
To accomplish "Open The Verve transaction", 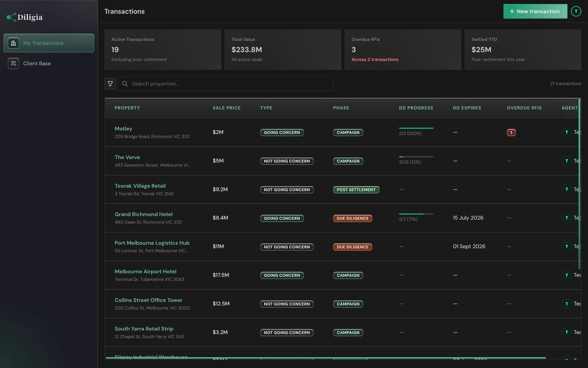I will [x=127, y=157].
